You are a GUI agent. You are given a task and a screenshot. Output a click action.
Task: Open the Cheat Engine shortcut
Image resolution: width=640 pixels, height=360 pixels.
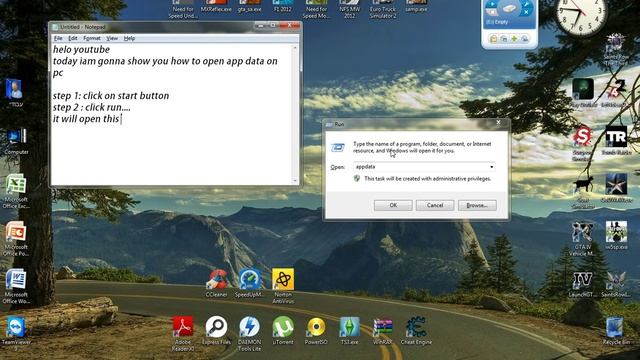pos(416,330)
